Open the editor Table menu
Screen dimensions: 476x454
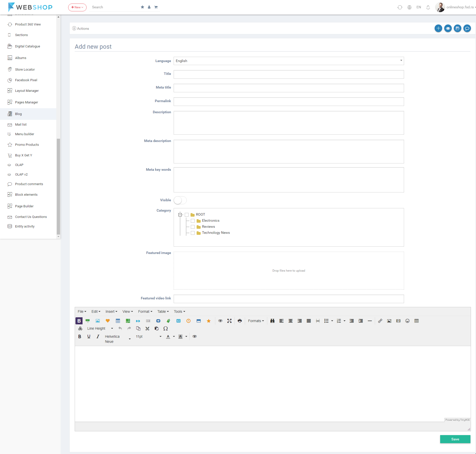[163, 311]
